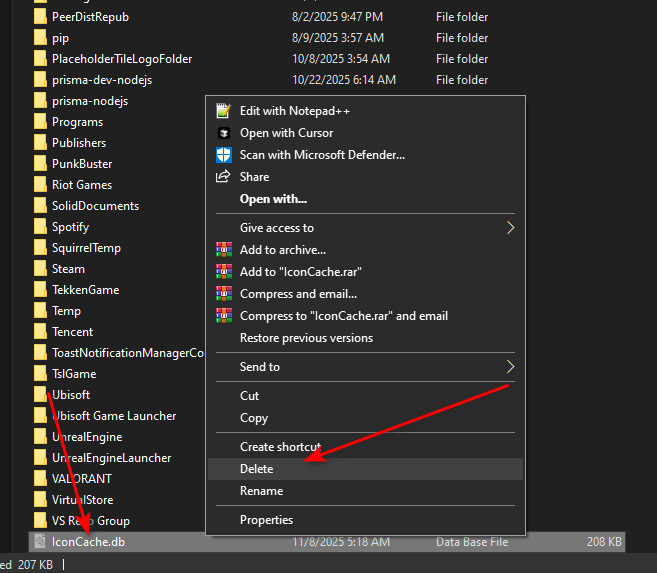
Task: Click the Steam folder icon
Action: [40, 268]
